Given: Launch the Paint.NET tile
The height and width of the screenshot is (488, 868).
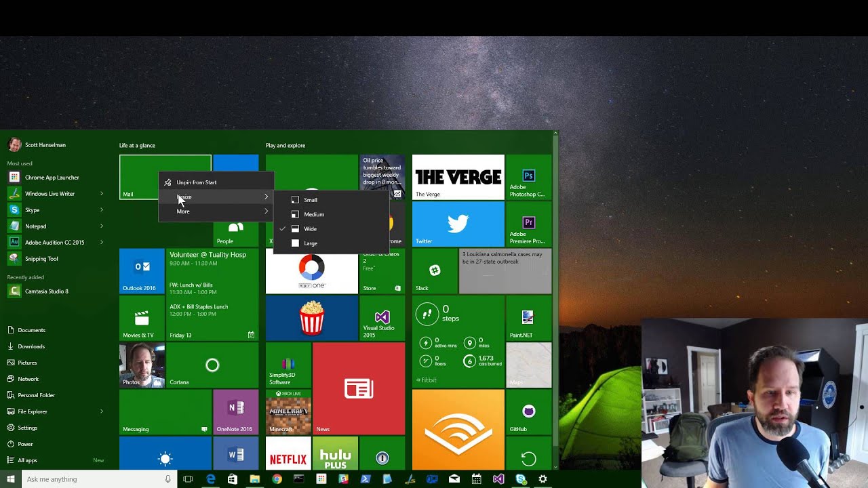Looking at the screenshot, I should click(529, 318).
